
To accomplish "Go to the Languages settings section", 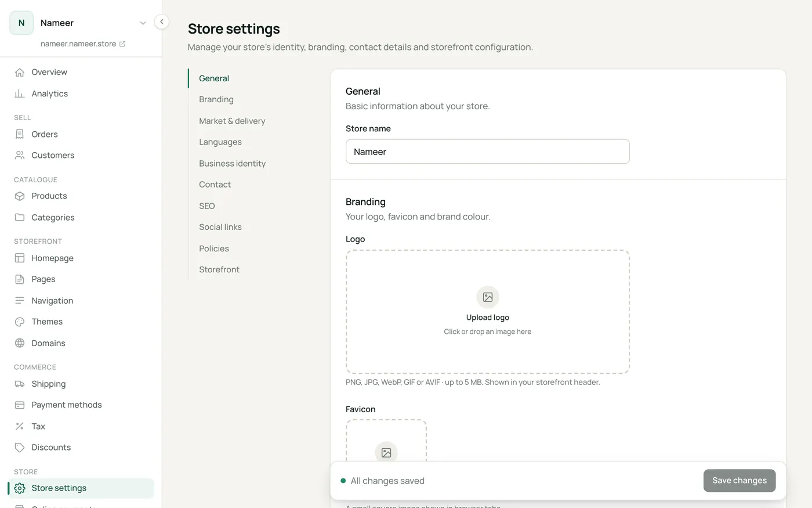I will click(x=220, y=142).
